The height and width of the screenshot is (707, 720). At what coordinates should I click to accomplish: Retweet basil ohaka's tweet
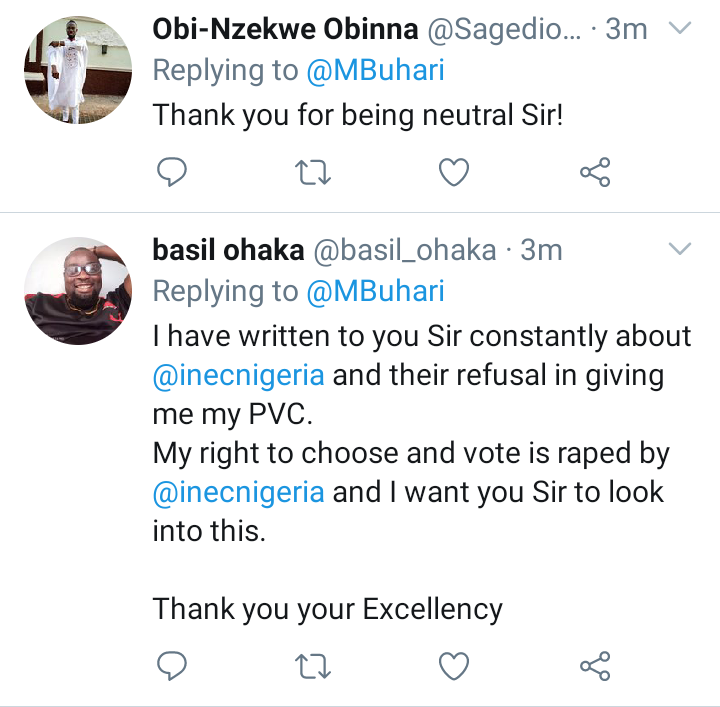coord(312,666)
